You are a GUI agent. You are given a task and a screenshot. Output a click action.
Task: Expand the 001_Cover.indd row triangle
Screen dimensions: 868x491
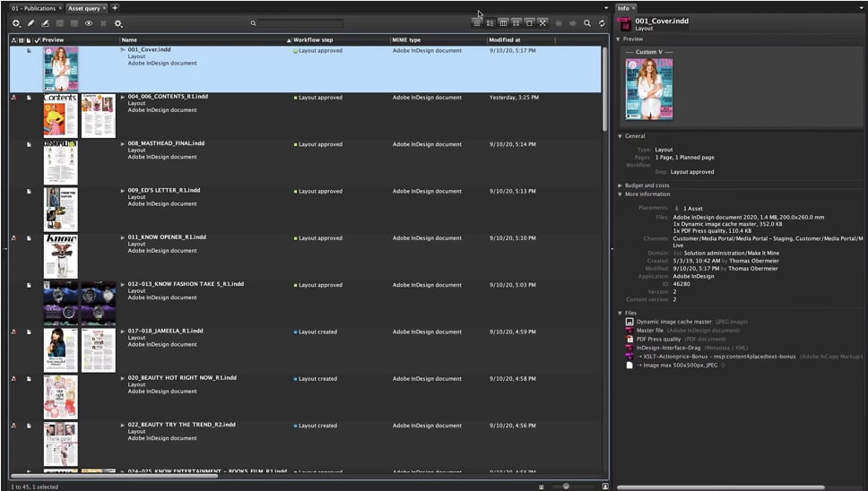[x=123, y=49]
